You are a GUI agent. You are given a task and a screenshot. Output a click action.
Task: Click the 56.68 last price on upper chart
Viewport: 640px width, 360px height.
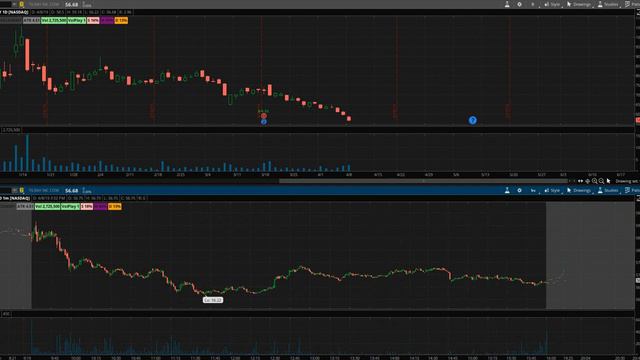click(71, 4)
